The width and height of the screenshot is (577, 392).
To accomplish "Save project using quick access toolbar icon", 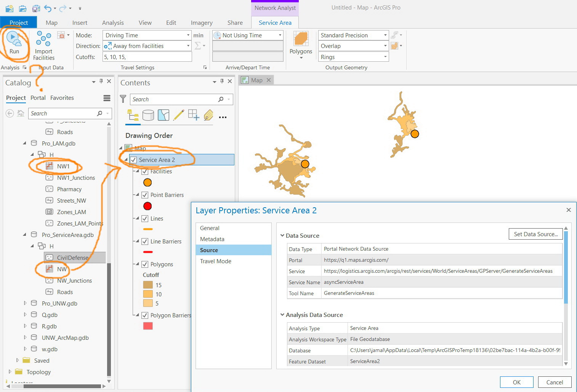I will pos(36,8).
